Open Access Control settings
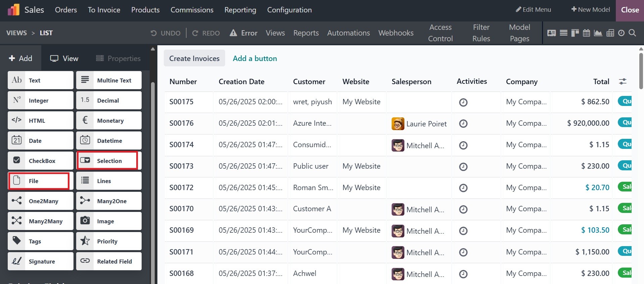Image resolution: width=644 pixels, height=284 pixels. [x=440, y=33]
